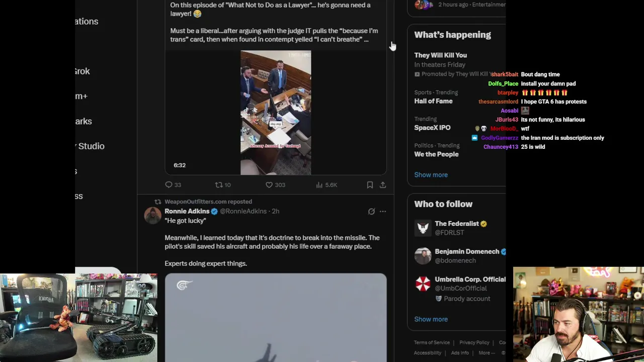Open more options on Ronnie Adkins post
The height and width of the screenshot is (362, 644).
(x=383, y=212)
